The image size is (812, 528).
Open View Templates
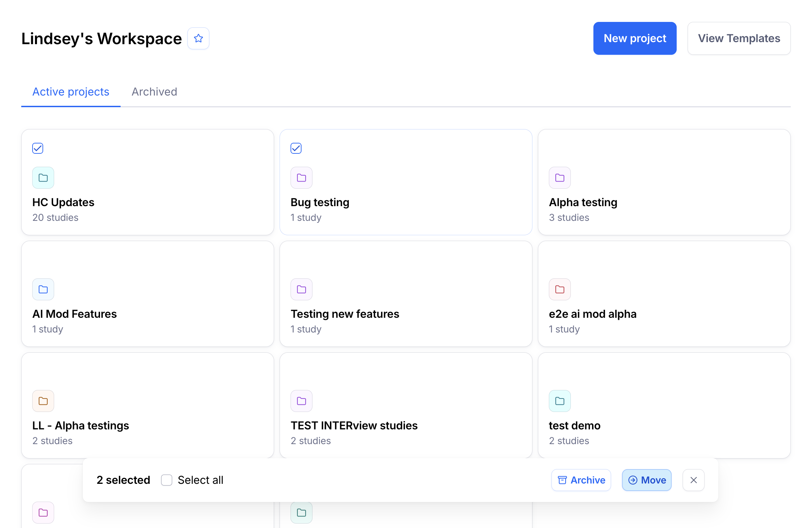pos(739,38)
